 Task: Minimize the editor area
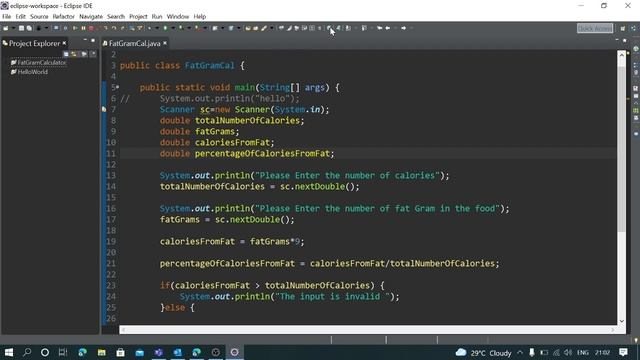[x=617, y=40]
